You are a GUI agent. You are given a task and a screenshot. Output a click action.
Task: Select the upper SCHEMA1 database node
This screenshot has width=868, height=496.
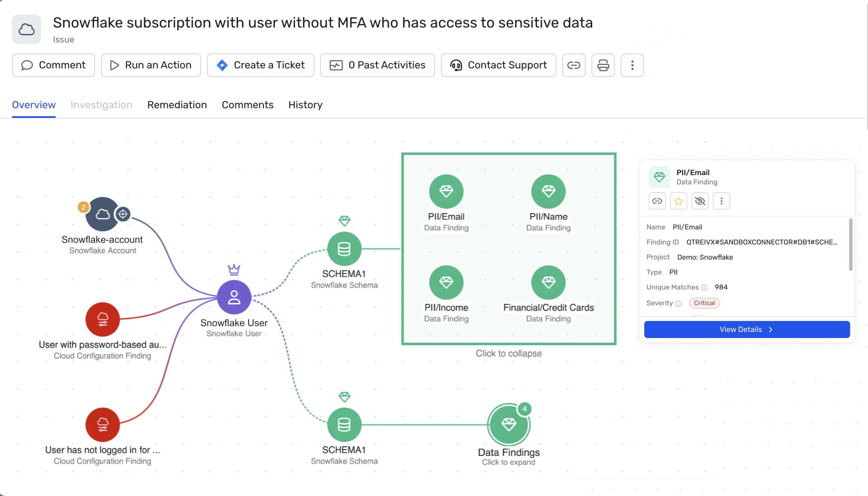(x=344, y=249)
